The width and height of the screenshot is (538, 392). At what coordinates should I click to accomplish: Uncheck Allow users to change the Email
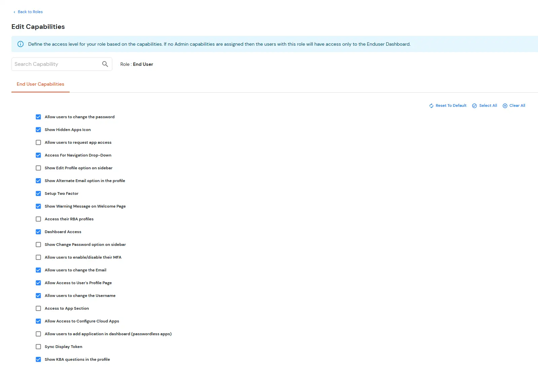(x=38, y=270)
